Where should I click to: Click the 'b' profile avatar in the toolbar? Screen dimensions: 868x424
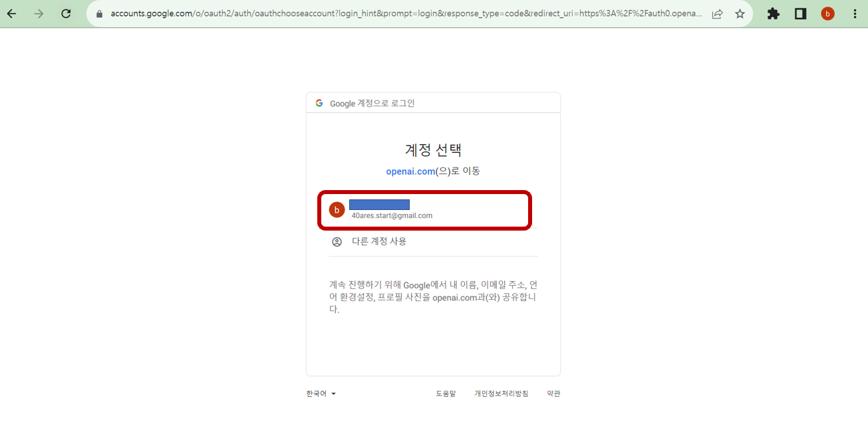click(827, 13)
